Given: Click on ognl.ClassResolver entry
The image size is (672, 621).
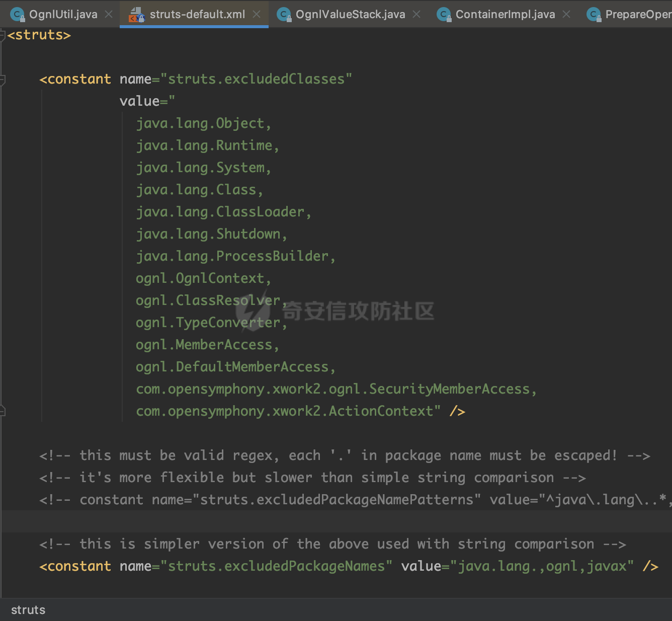Looking at the screenshot, I should click(212, 300).
